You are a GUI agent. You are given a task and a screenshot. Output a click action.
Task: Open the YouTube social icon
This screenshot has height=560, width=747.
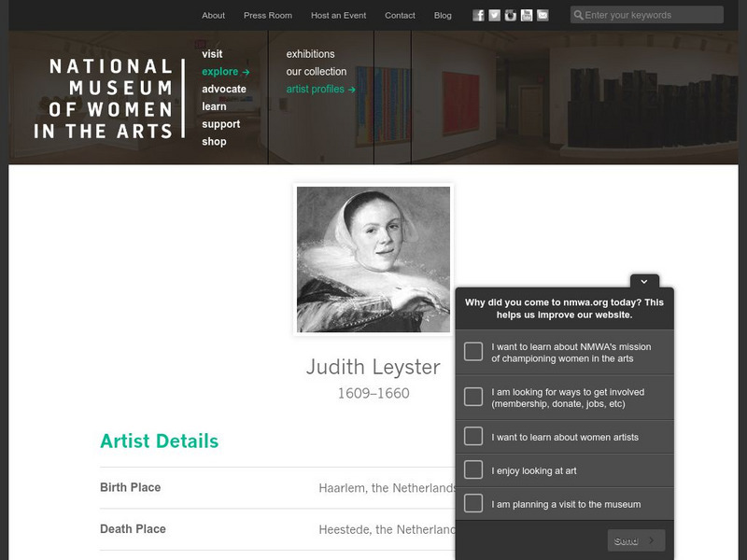point(527,15)
